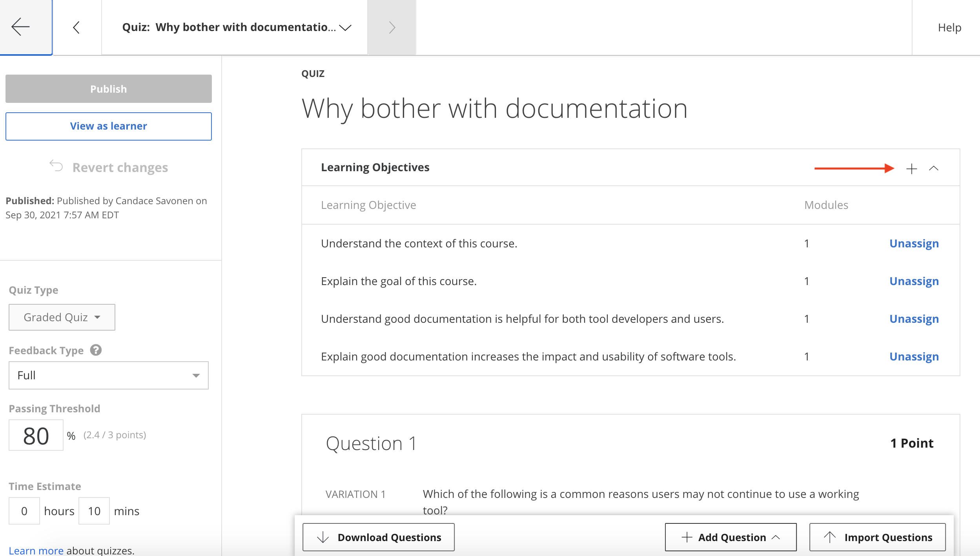Click View as learner button
Image resolution: width=980 pixels, height=556 pixels.
coord(109,126)
